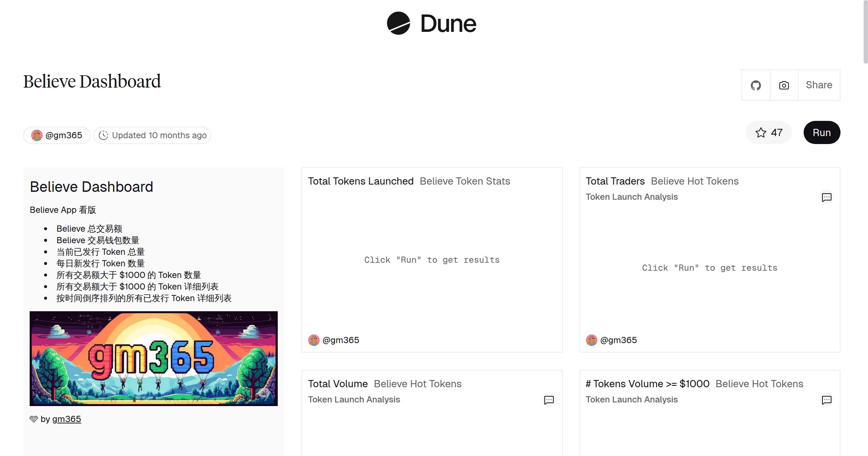The image size is (868, 456).
Task: Toggle the star to favorite the dashboard
Action: pyautogui.click(x=762, y=132)
